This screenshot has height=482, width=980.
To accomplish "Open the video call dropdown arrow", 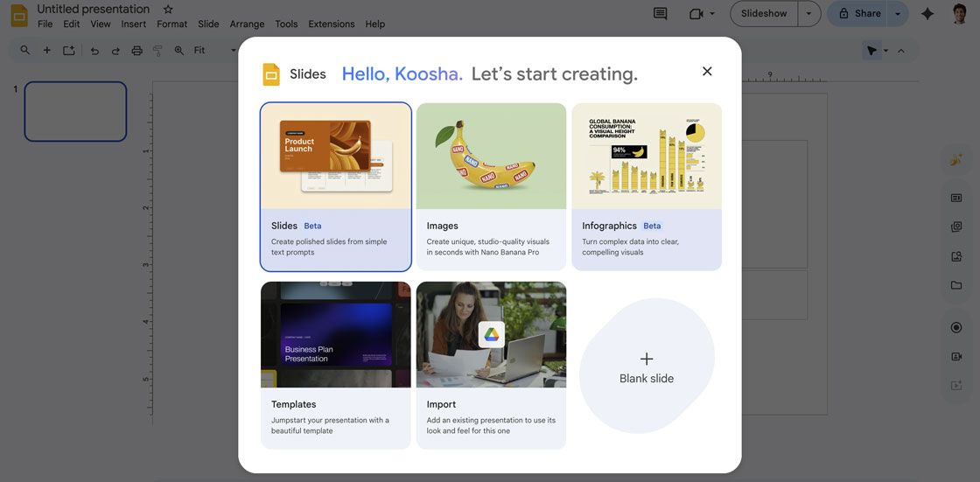I will tap(712, 14).
